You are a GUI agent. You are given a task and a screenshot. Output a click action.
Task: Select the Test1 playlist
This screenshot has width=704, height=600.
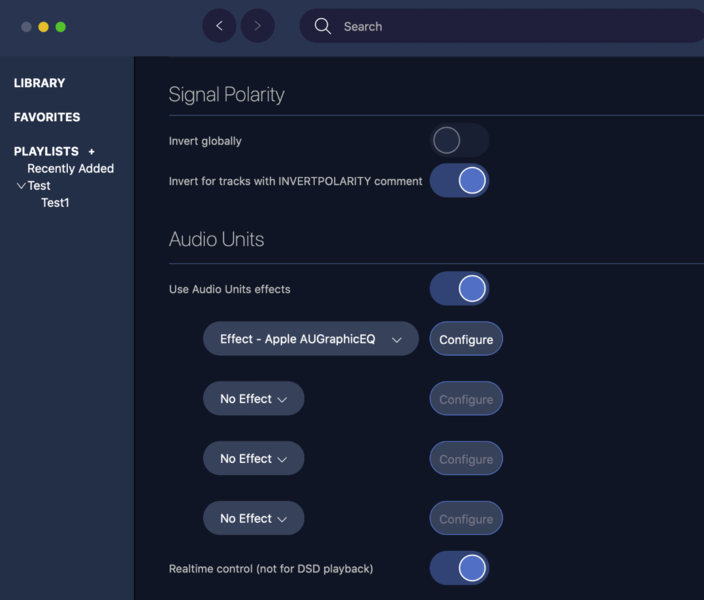pos(55,203)
